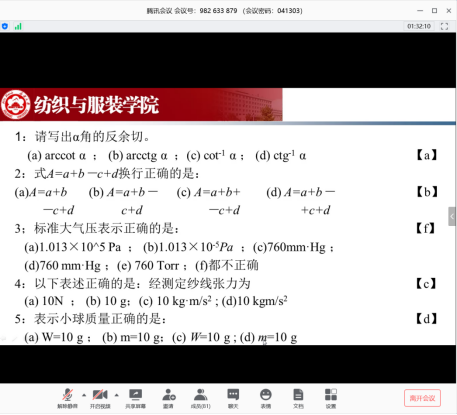Turn on the video camera
Viewport: 457px width, 415px height.
tap(100, 398)
